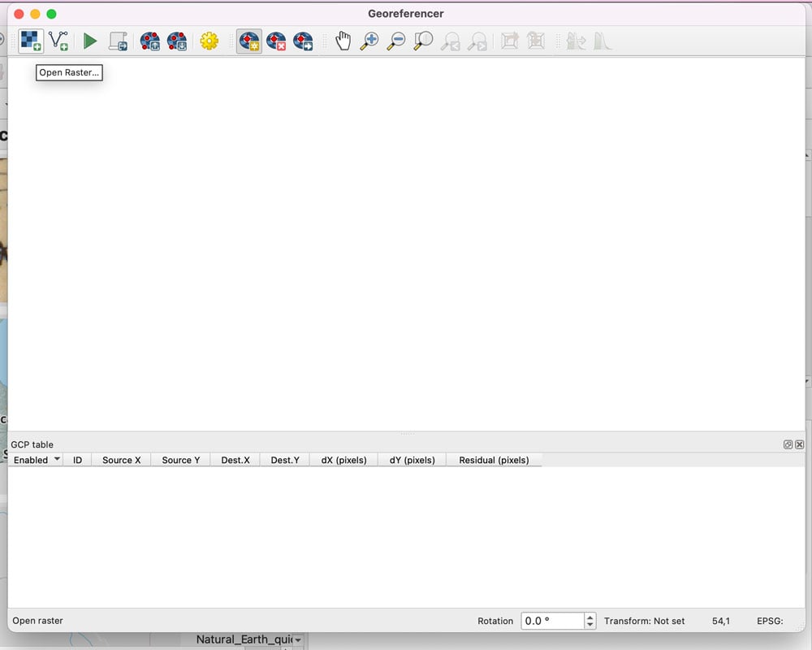812x650 pixels.
Task: Toggle the Add Point tool
Action: (249, 41)
